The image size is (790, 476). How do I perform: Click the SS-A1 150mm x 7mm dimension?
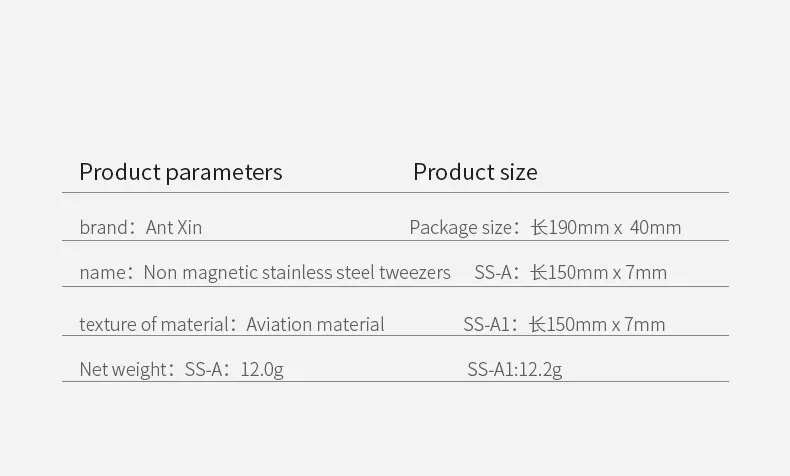[606, 324]
